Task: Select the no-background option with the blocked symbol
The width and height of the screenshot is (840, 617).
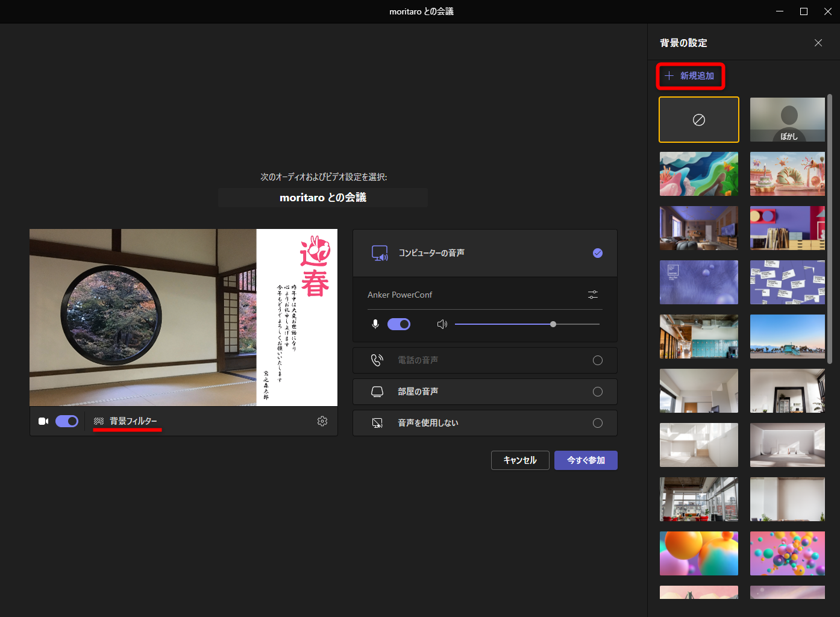Action: coord(698,119)
